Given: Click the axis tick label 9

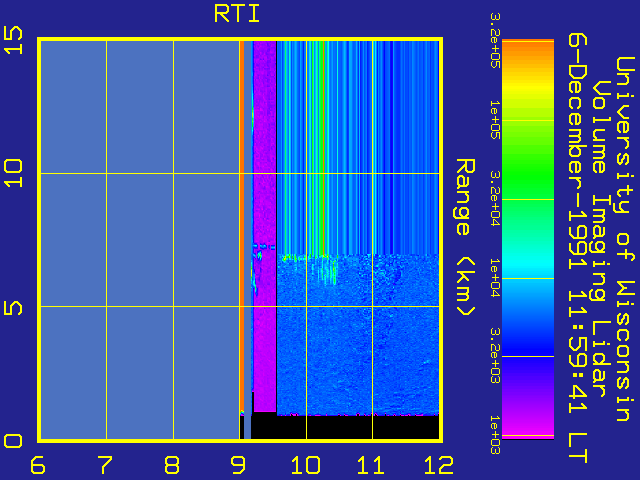Looking at the screenshot, I should point(238,465).
